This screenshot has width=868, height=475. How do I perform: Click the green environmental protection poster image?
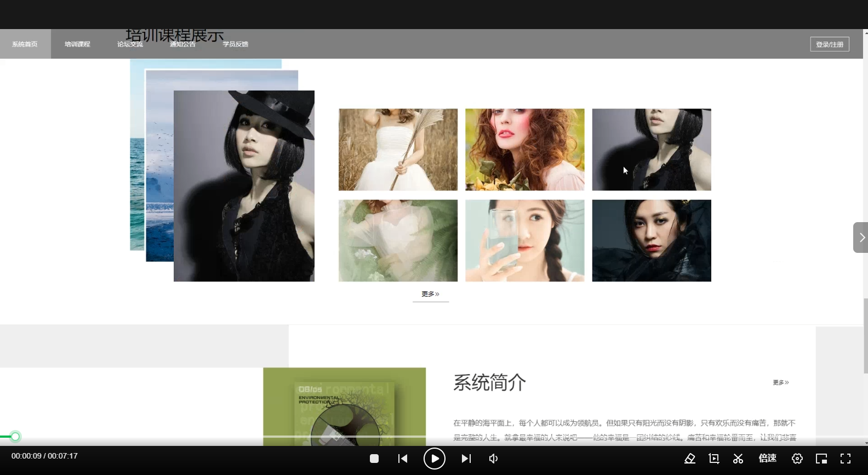click(x=344, y=406)
